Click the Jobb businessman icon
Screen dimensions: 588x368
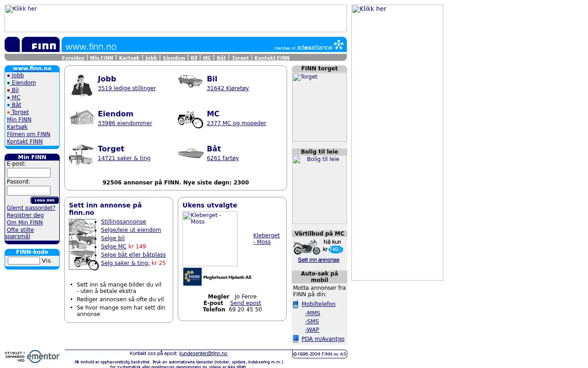82,85
